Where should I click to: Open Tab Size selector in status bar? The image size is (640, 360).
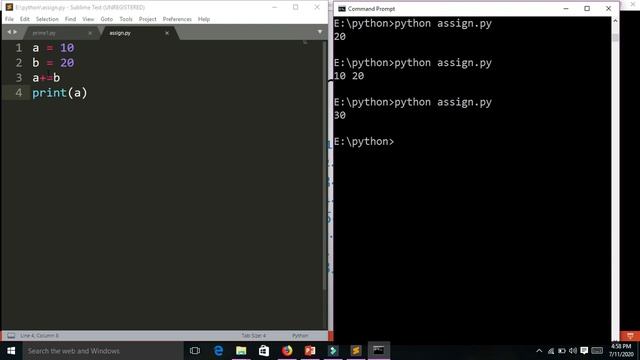click(x=253, y=336)
